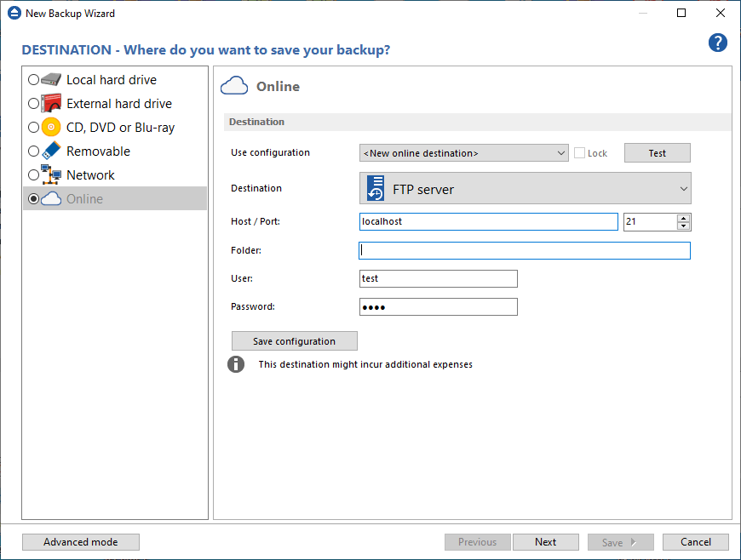Cancel the backup wizard
This screenshot has height=560, width=741.
click(696, 542)
